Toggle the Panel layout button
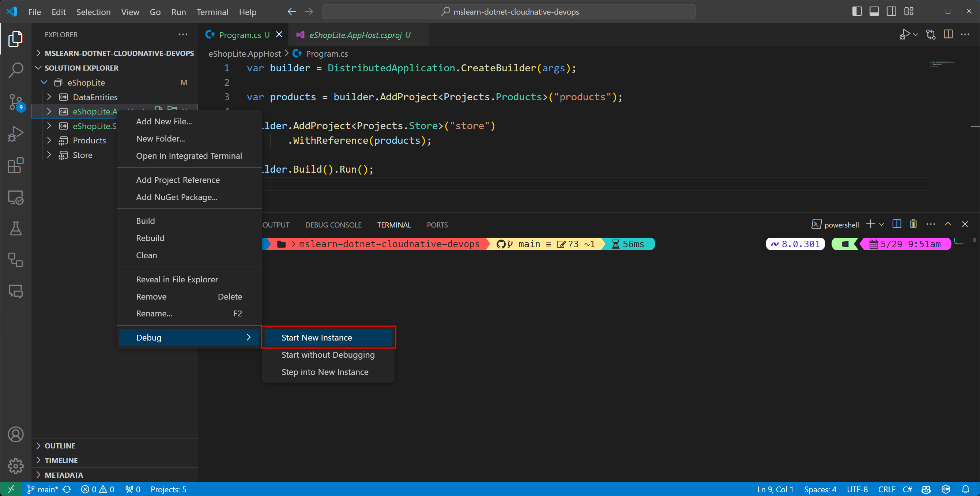Image resolution: width=980 pixels, height=496 pixels. click(874, 11)
